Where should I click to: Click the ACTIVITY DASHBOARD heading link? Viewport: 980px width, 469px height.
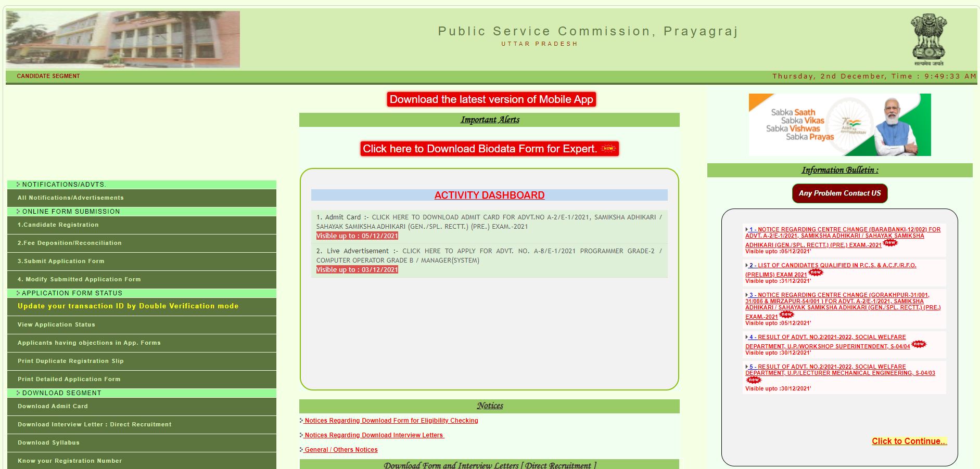tap(489, 195)
